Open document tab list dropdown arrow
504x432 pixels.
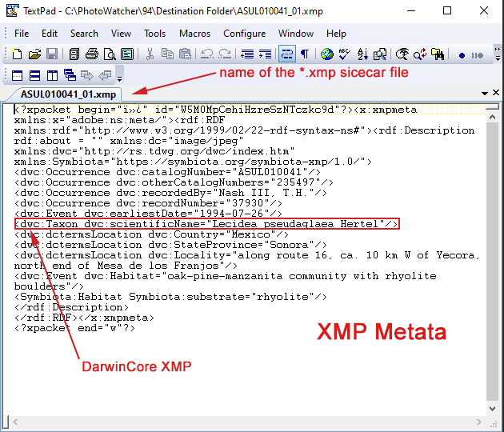(x=485, y=94)
